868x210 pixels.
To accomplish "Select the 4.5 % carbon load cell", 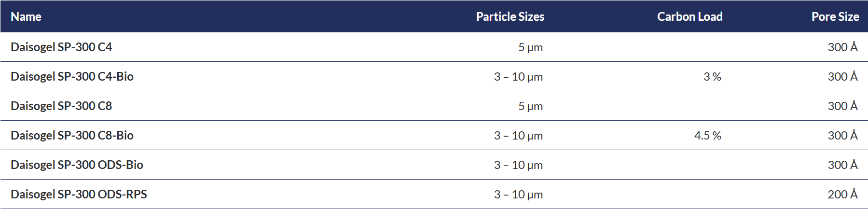I will click(707, 135).
